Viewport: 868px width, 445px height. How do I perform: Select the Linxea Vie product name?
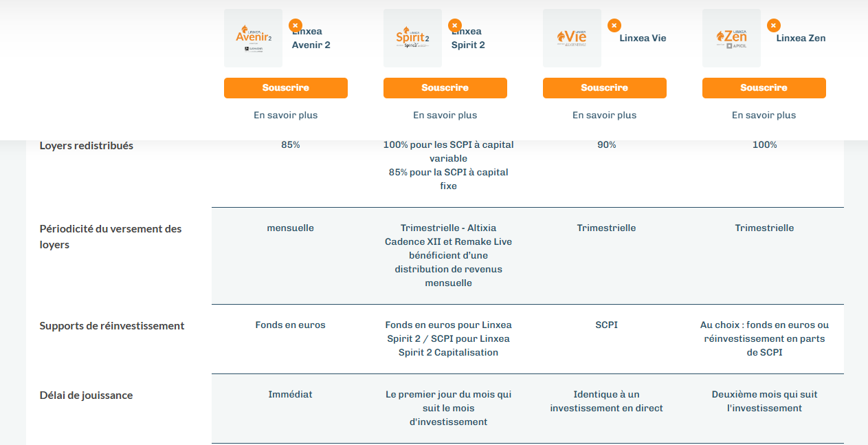(x=643, y=38)
